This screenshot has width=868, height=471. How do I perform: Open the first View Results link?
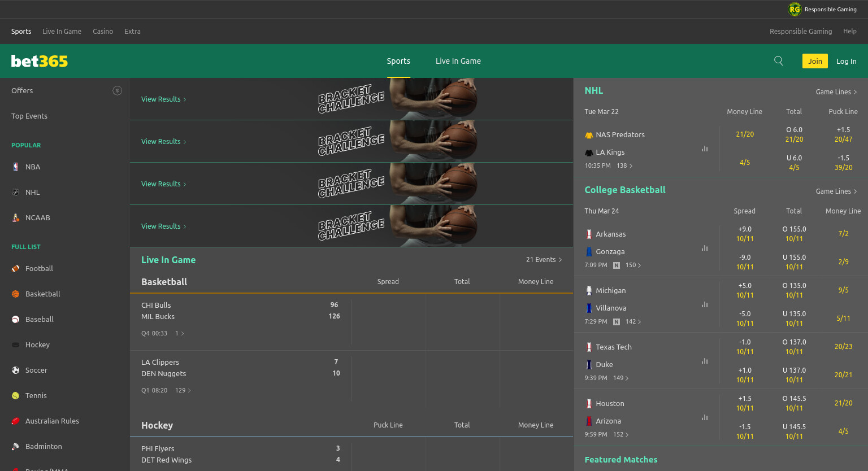point(163,99)
